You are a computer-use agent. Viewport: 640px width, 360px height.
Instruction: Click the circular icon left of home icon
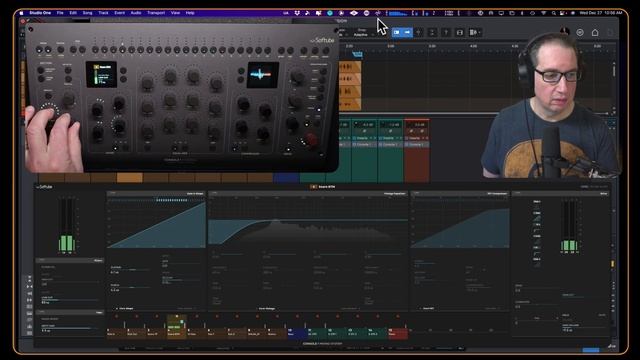[x=580, y=32]
